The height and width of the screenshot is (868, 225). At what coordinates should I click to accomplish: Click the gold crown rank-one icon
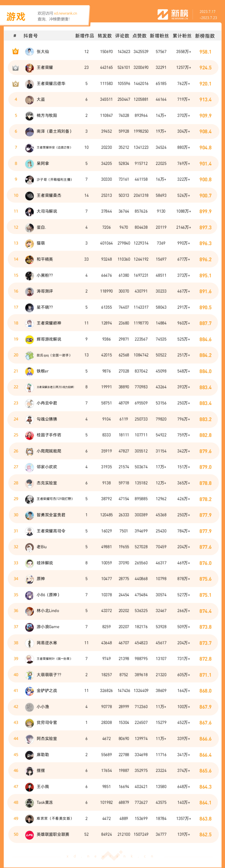pyautogui.click(x=15, y=52)
